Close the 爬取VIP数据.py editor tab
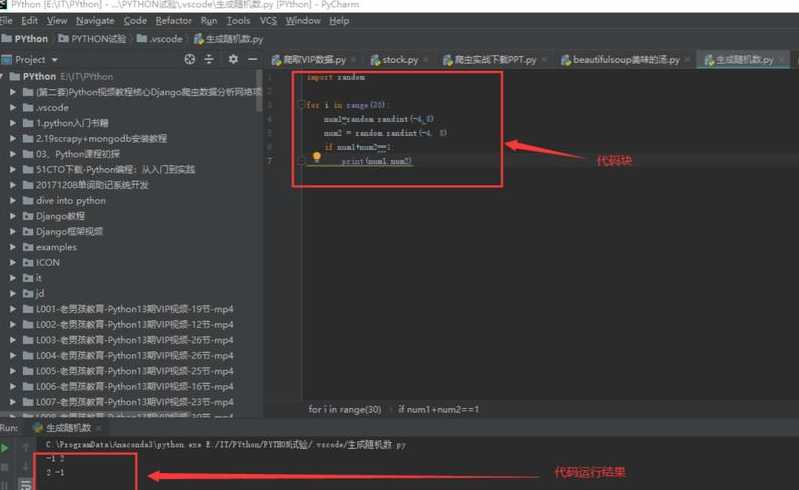 pyautogui.click(x=354, y=60)
